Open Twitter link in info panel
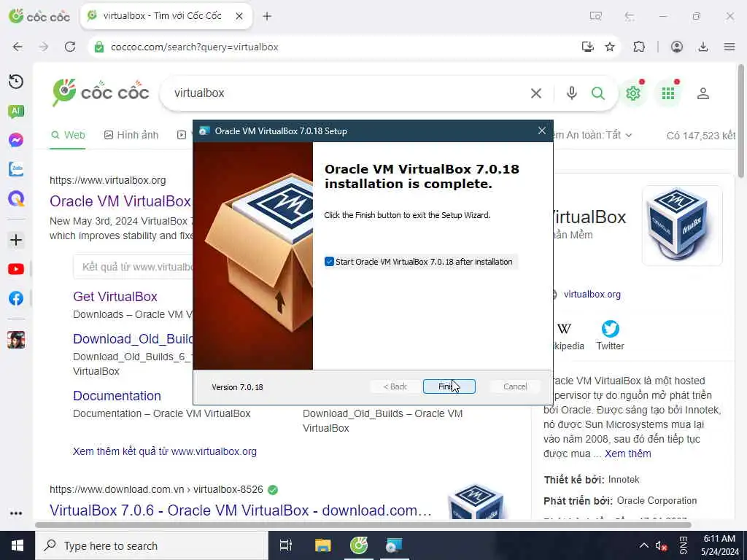 610,335
